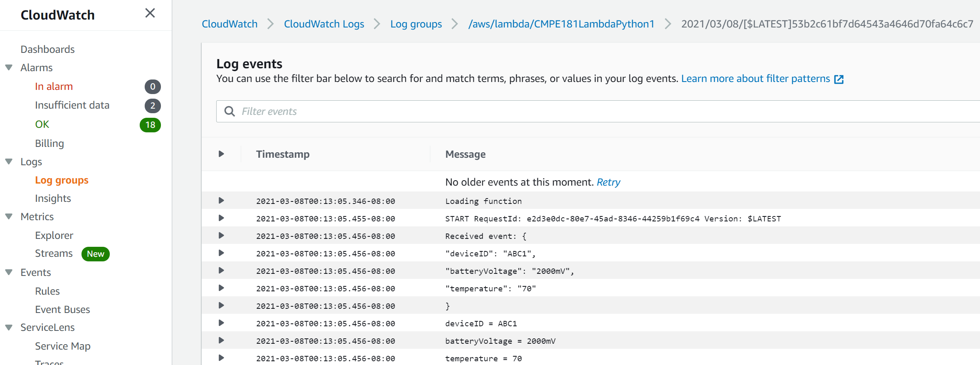Click the New badge beside Streams

(96, 254)
